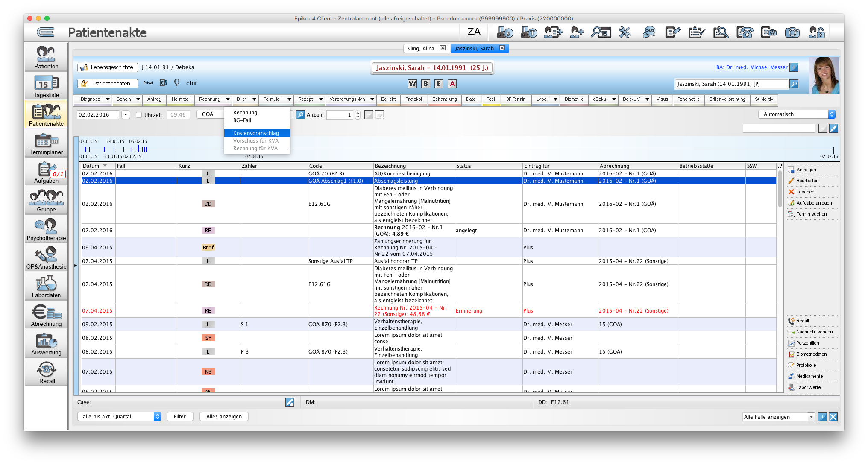
Task: Click inside the Anzahl number field
Action: click(x=340, y=114)
